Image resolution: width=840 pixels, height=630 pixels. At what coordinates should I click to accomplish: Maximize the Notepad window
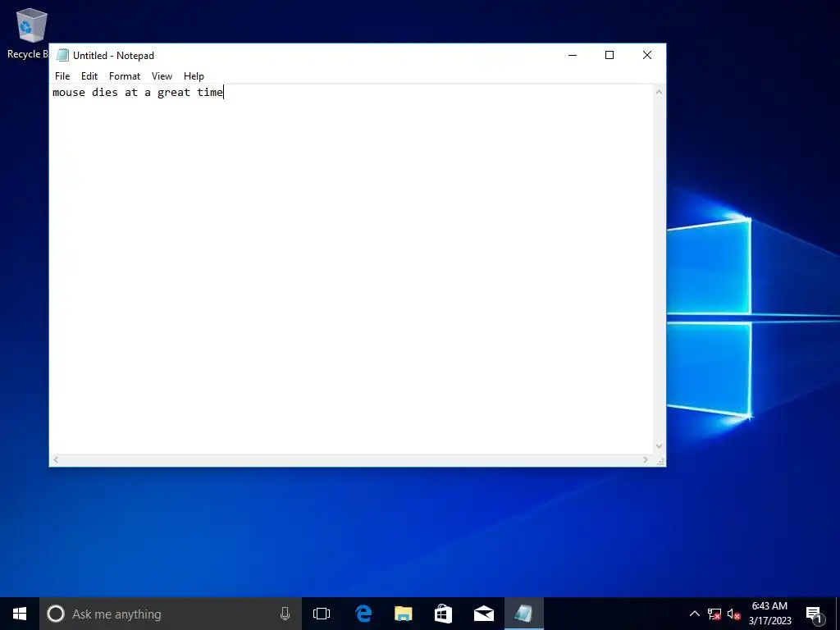click(x=609, y=55)
